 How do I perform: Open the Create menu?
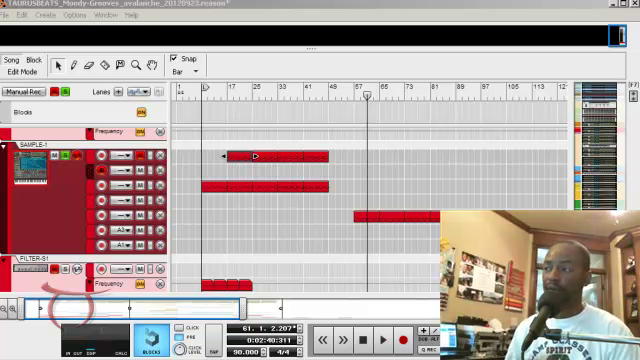(x=45, y=15)
